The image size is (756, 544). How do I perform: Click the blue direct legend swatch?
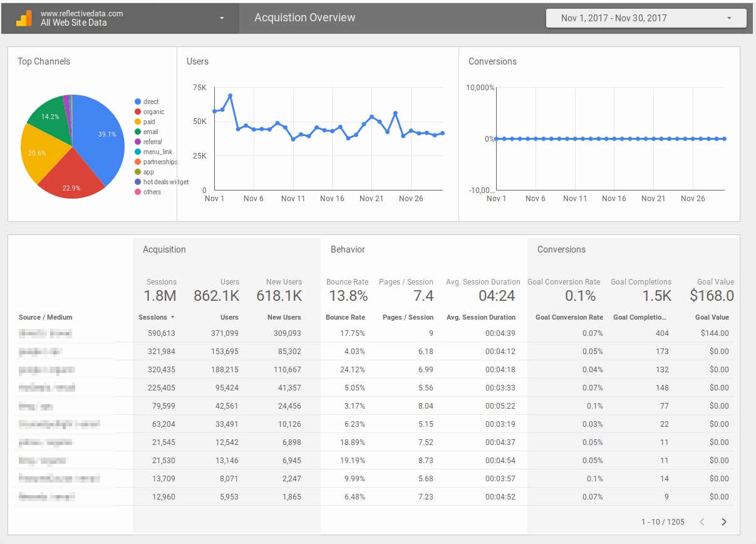(137, 102)
